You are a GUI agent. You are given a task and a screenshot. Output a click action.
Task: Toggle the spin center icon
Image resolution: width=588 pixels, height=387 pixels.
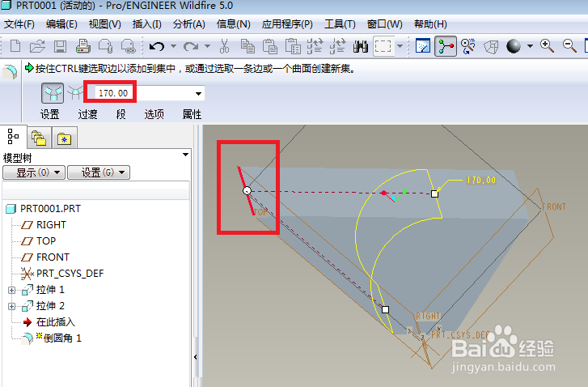pyautogui.click(x=446, y=46)
